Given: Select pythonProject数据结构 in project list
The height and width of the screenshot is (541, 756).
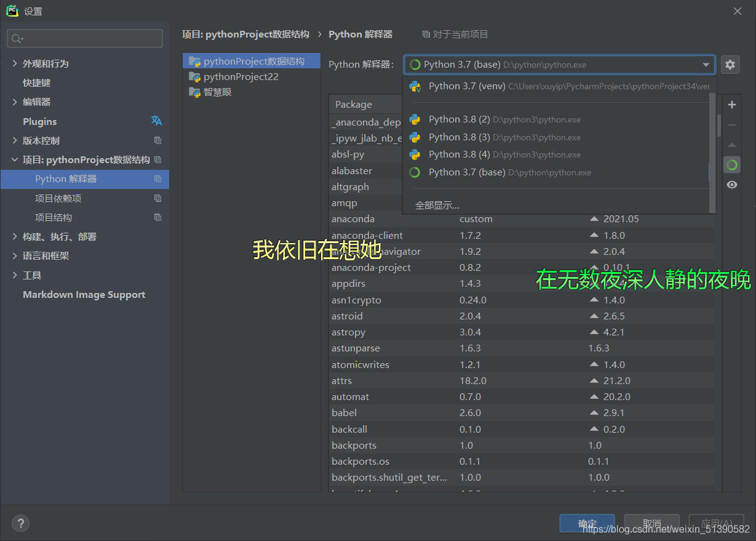Looking at the screenshot, I should coord(252,61).
